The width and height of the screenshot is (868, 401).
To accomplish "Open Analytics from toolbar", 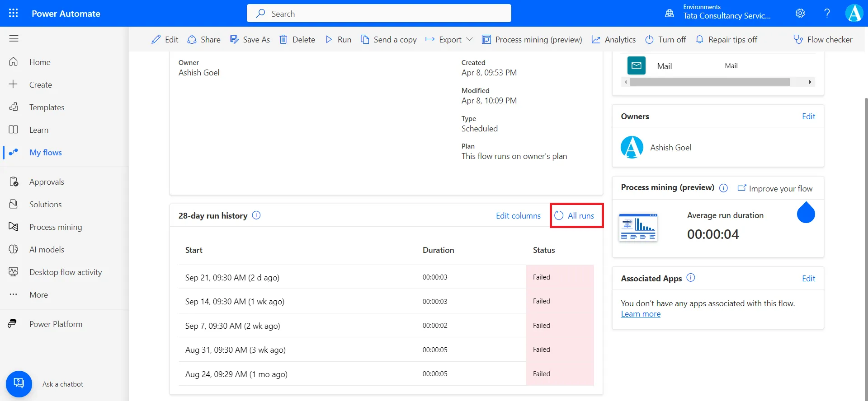I will pyautogui.click(x=613, y=39).
